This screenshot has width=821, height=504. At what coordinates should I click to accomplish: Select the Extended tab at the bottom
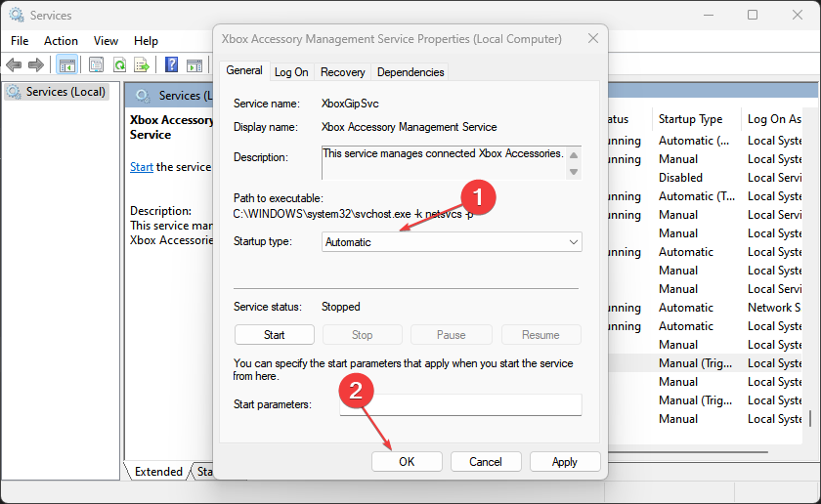(158, 472)
